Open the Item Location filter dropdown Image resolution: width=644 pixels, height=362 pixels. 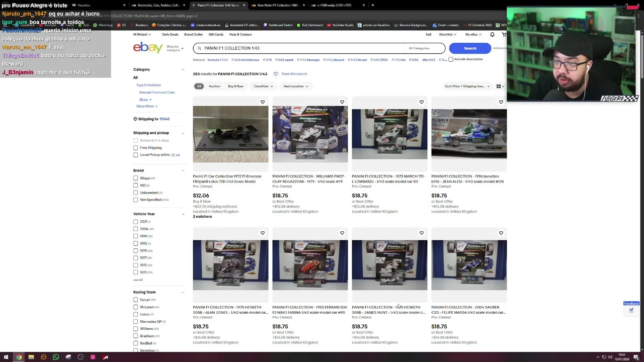(295, 86)
